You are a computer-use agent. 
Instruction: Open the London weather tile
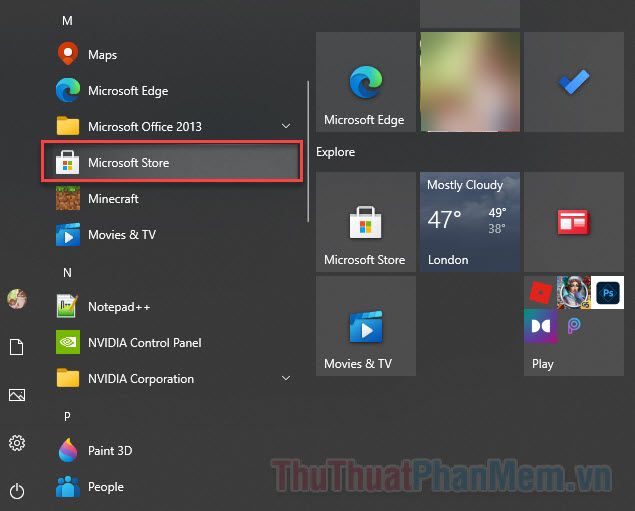470,222
